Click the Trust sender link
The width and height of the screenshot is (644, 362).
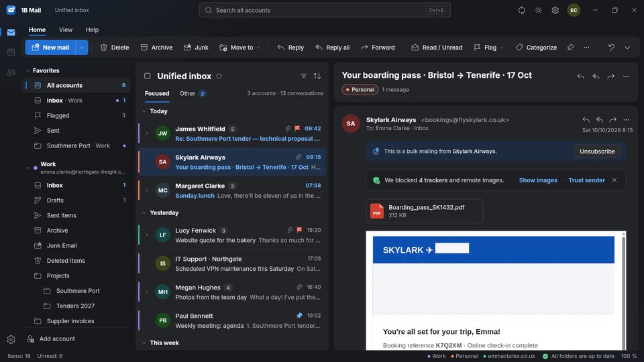[586, 180]
